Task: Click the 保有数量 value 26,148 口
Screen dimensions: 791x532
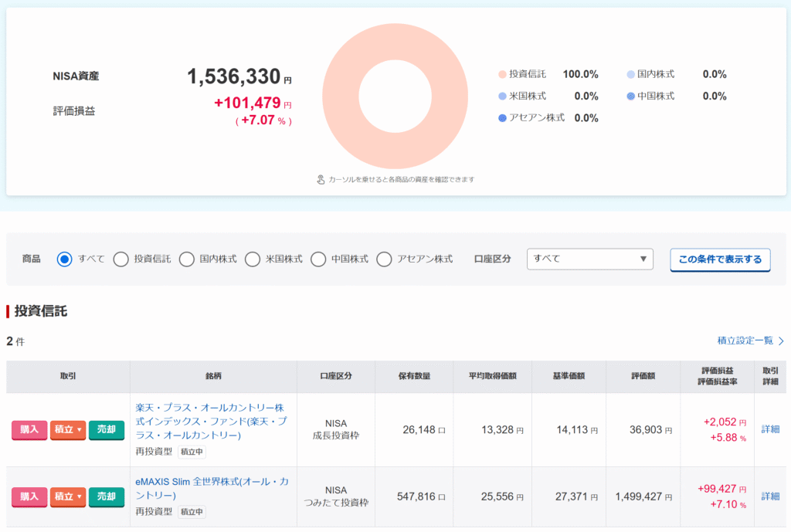Action: point(424,430)
